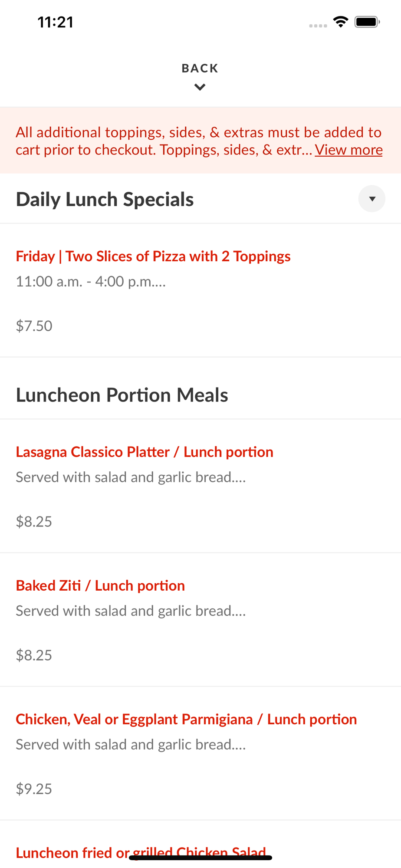Tap the Wi-Fi status icon
401x868 pixels.
(341, 22)
